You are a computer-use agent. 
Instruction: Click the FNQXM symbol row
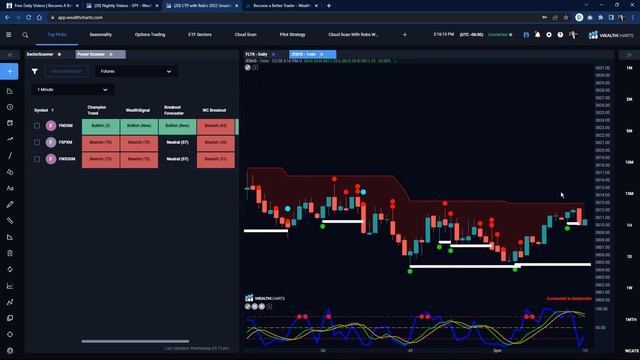coord(65,126)
